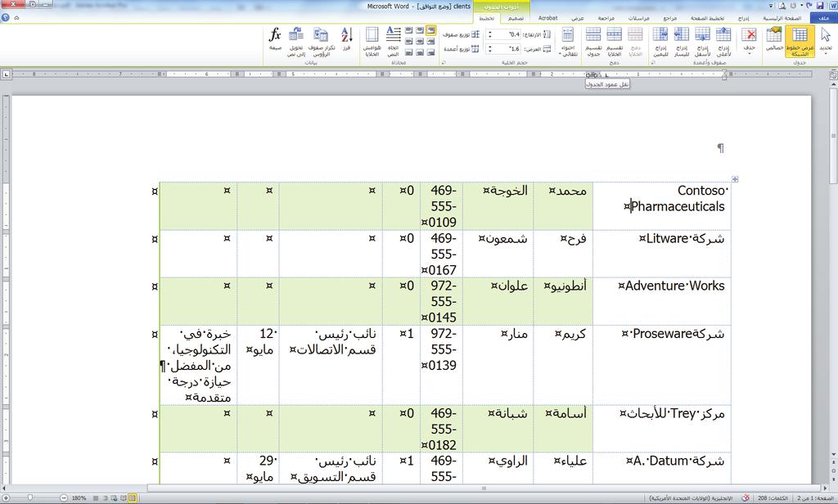
Task: Click the Help question mark icon
Action: tap(6, 18)
